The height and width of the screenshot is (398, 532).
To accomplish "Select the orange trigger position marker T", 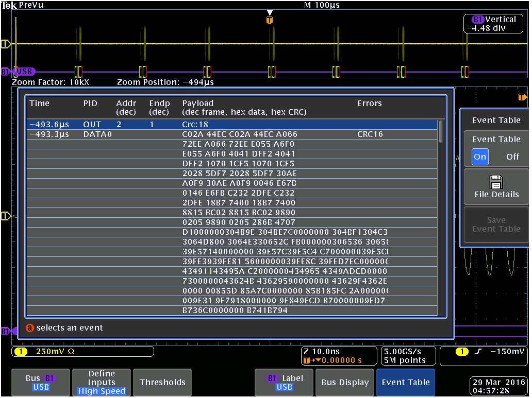I will point(270,21).
